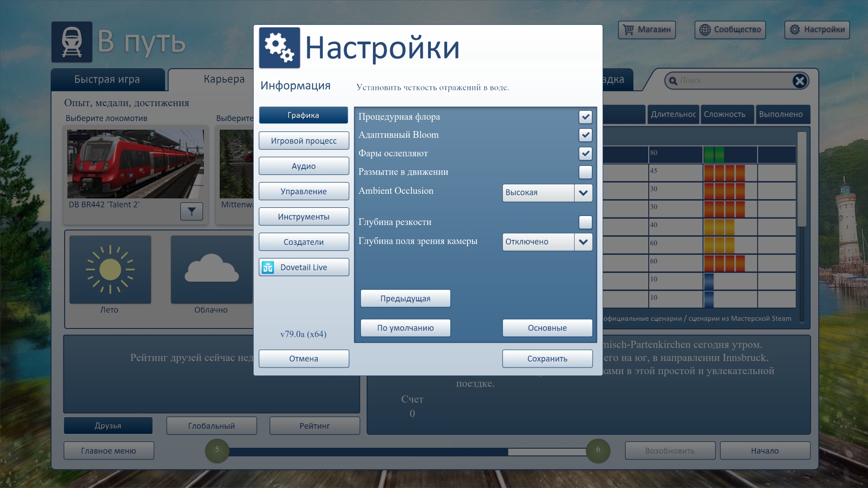Clear the search with the X icon
Viewport: 868px width, 488px height.
coord(800,80)
